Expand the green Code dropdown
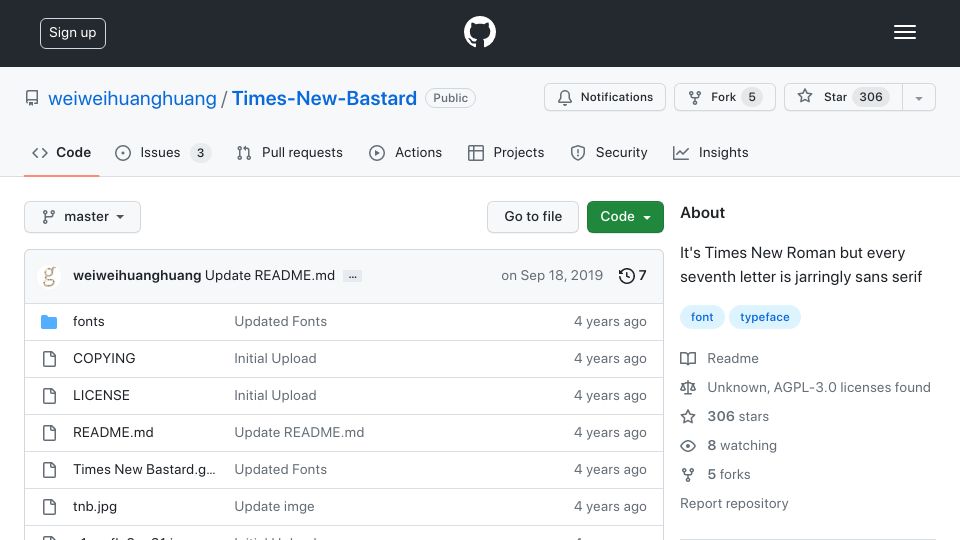The width and height of the screenshot is (960, 540). pos(625,217)
